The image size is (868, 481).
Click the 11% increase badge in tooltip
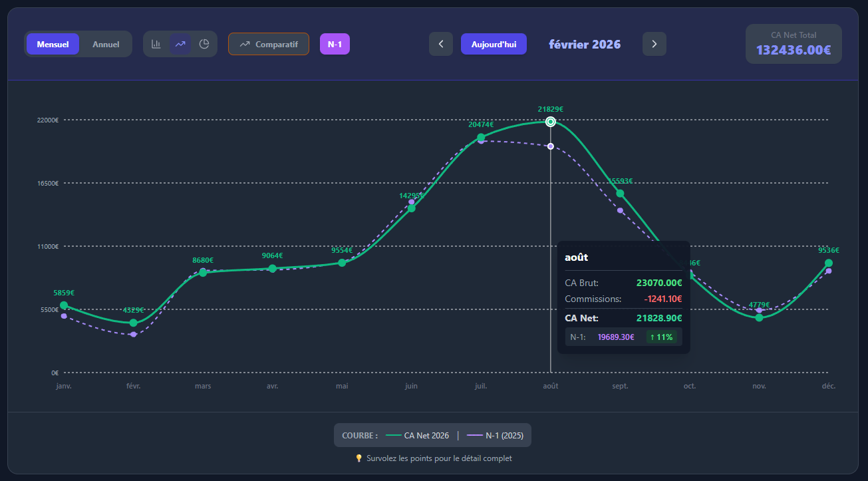click(661, 337)
